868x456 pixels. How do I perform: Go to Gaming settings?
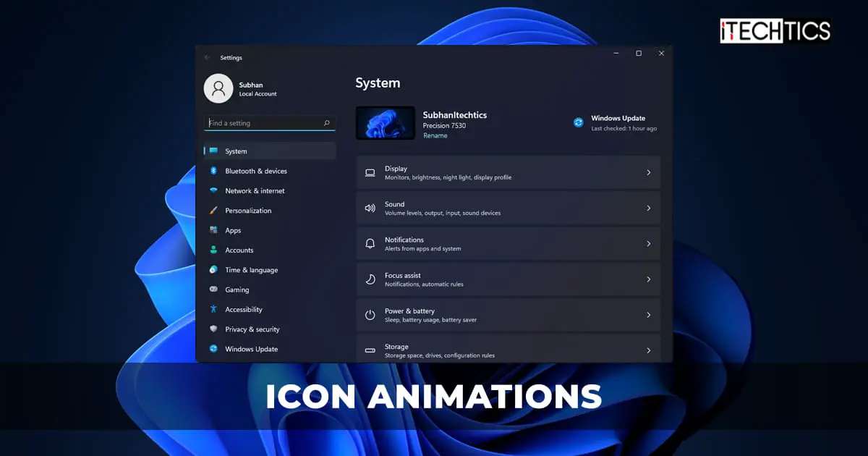click(270, 290)
